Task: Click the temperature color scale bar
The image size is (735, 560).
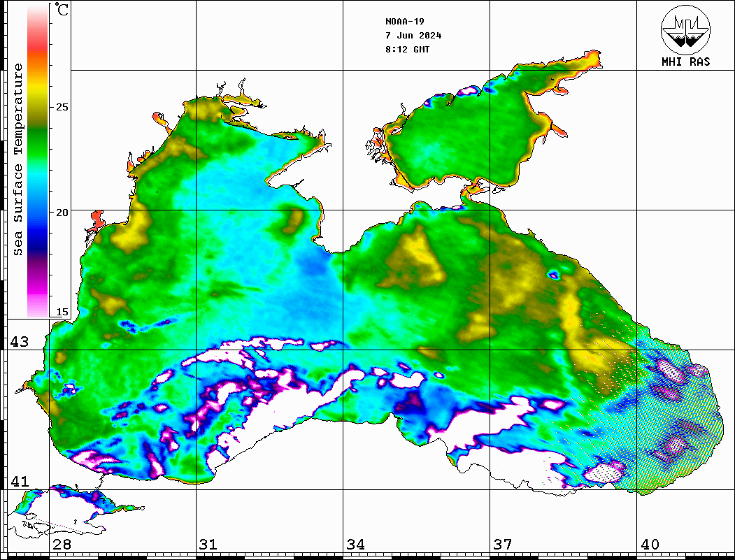Action: [x=38, y=160]
